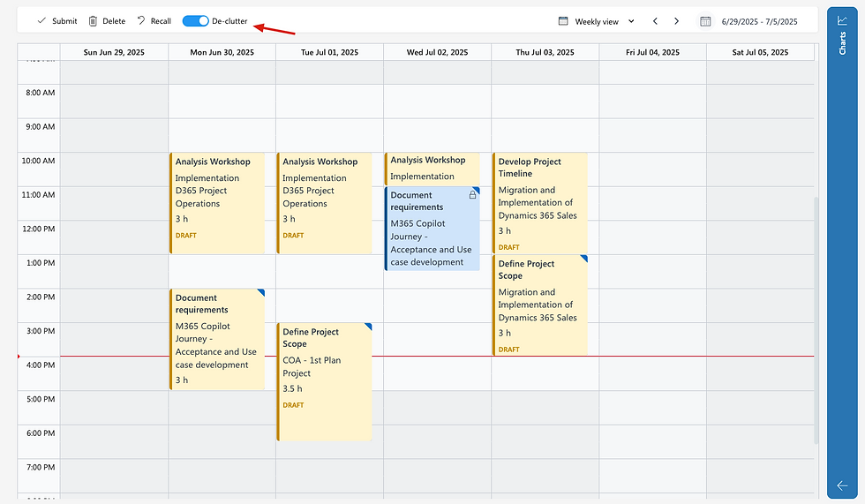Select the Mon Jun 30, 2025 column header
Screen dimensions: 865x504
222,52
